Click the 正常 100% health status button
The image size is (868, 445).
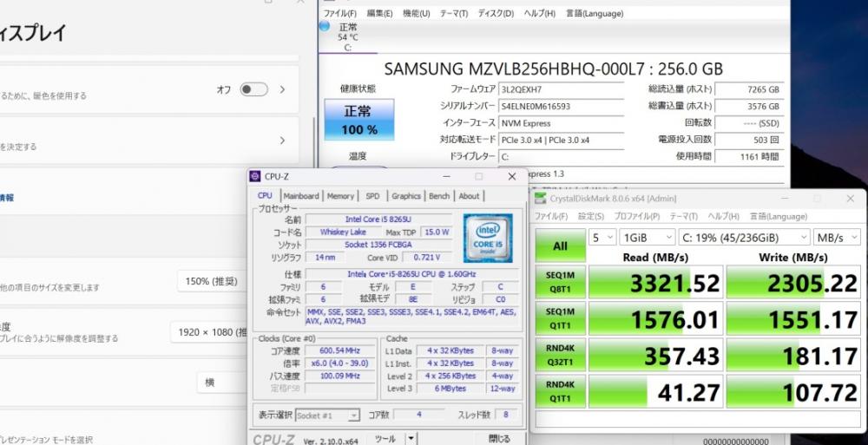(359, 120)
